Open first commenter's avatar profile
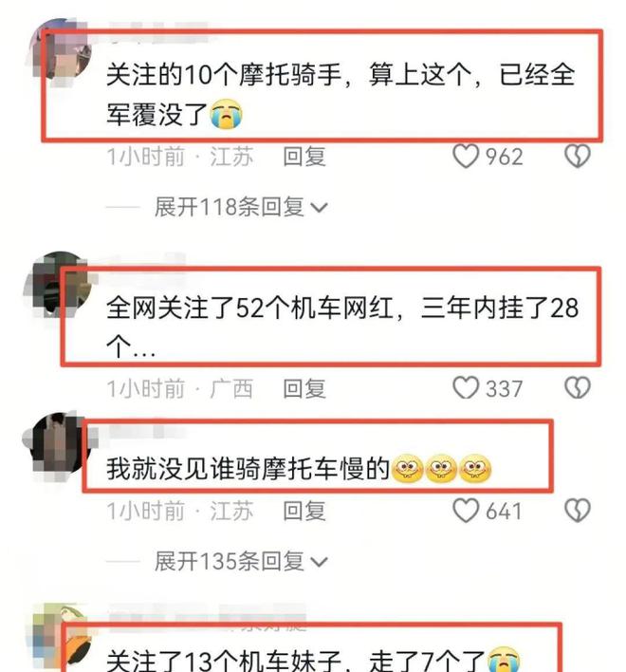The image size is (626, 672). [60, 49]
